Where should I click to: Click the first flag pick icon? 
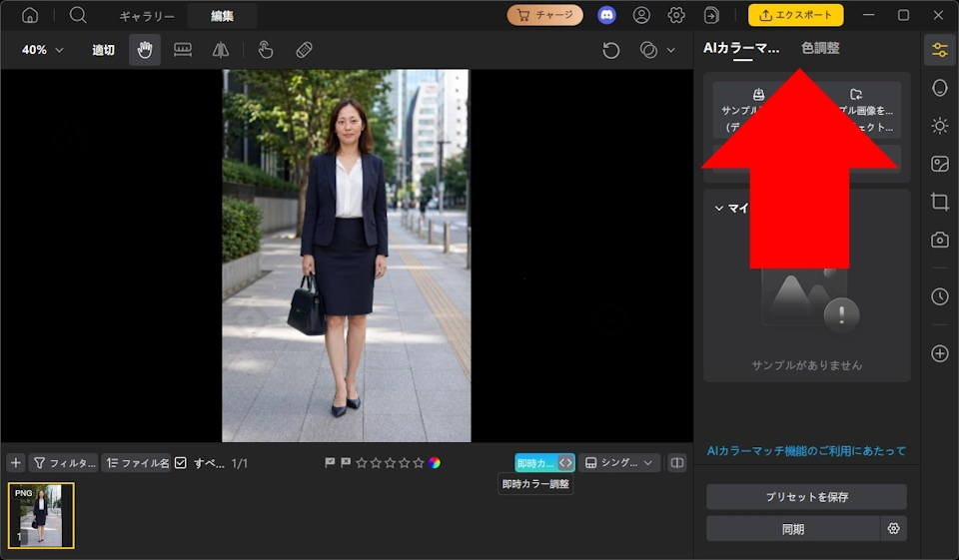330,463
